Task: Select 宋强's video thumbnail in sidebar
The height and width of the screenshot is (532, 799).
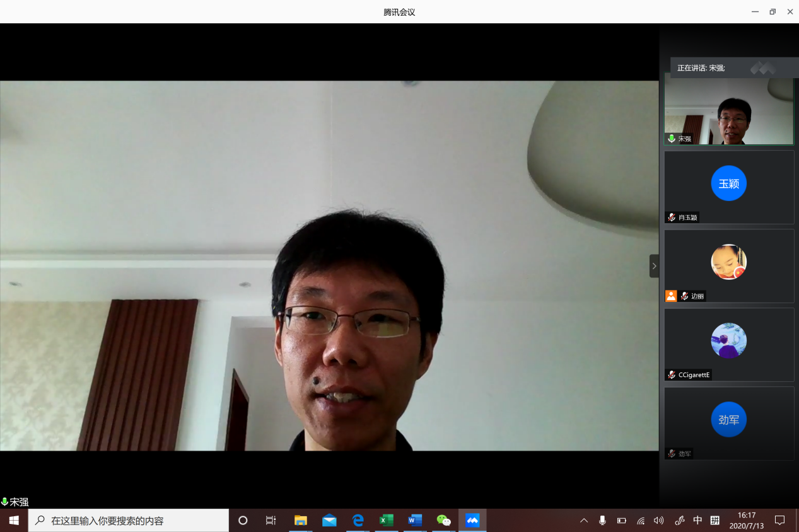Action: 728,109
